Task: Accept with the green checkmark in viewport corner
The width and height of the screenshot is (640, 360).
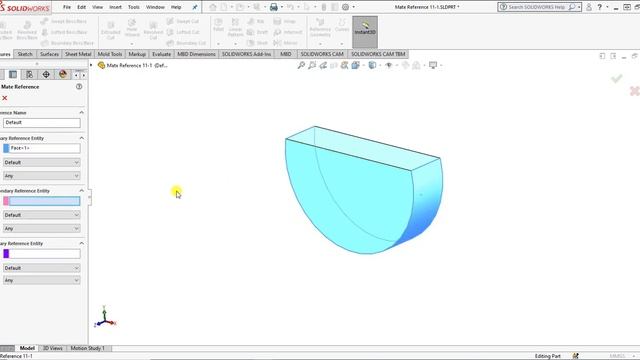Action: [616, 78]
